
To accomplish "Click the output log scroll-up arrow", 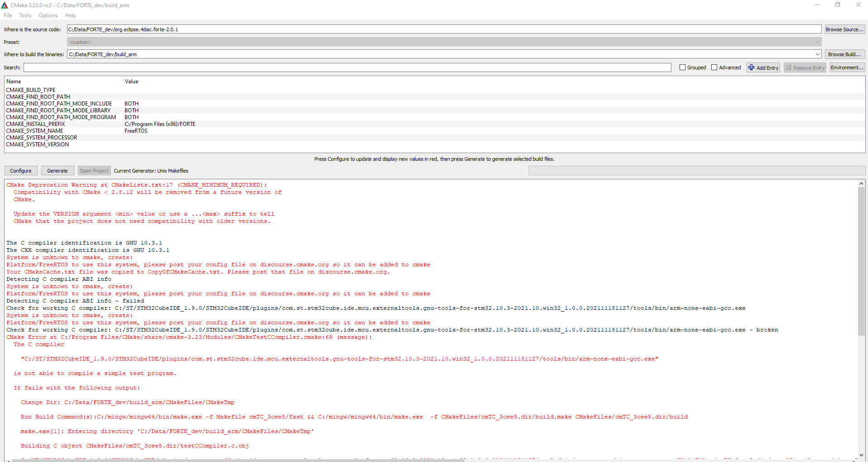I will coord(861,183).
